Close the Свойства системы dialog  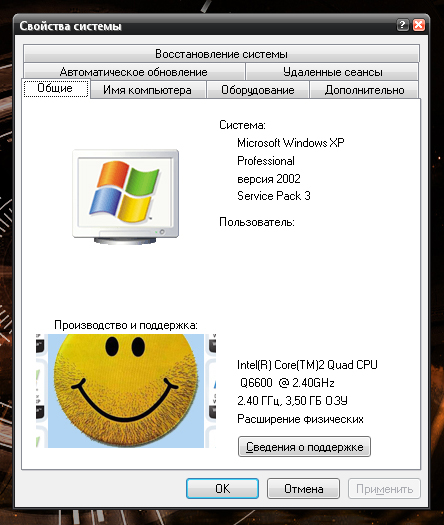pos(419,25)
